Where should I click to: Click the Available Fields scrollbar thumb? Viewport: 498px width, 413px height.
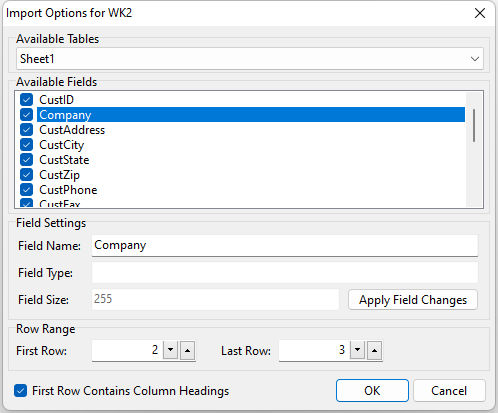(474, 125)
